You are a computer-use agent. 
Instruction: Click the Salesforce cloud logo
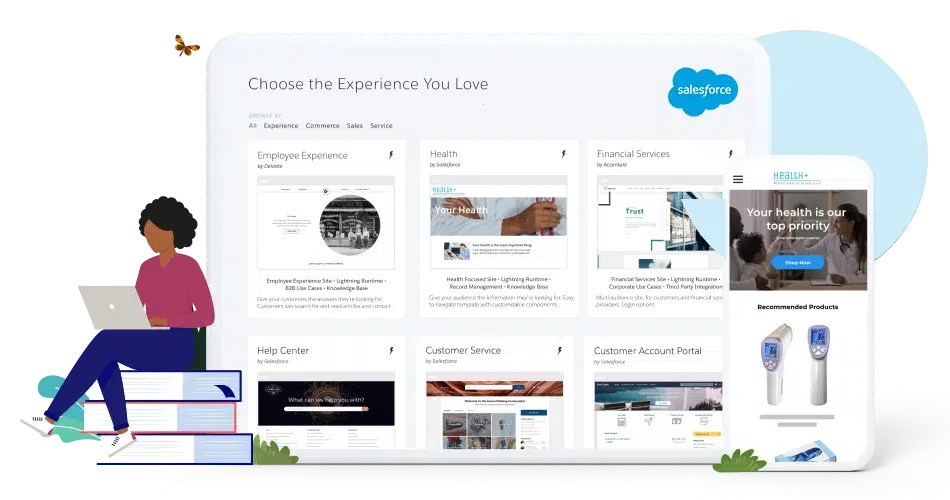click(703, 91)
